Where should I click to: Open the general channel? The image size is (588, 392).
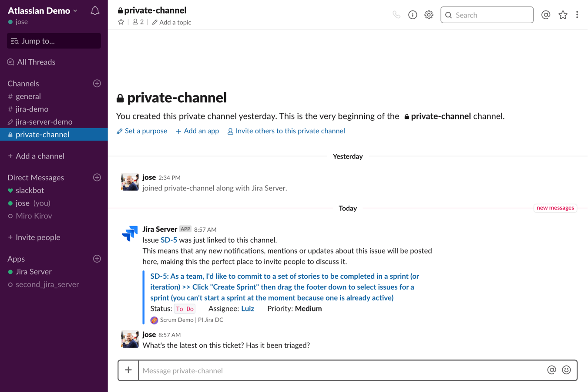[28, 96]
